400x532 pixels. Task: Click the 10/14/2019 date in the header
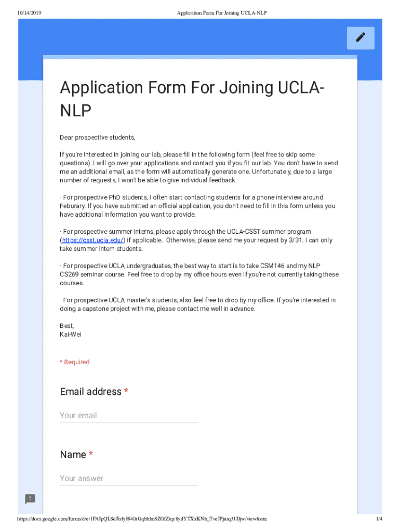point(29,12)
